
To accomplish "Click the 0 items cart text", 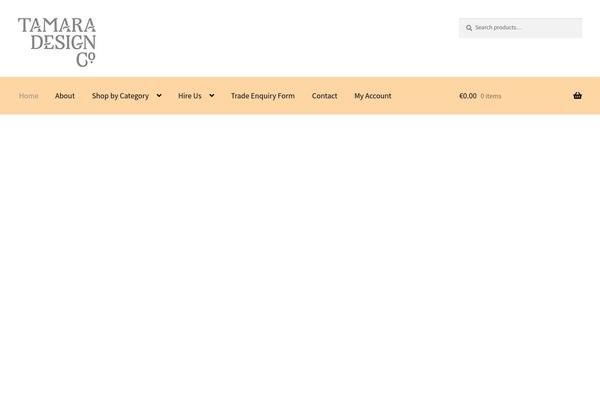I will pos(491,96).
